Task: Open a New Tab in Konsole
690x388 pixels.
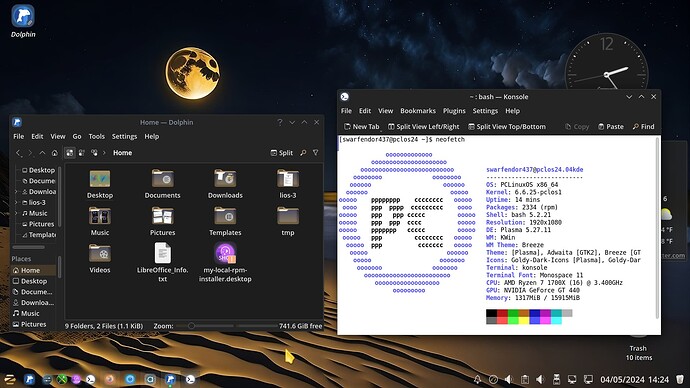Action: (361, 127)
